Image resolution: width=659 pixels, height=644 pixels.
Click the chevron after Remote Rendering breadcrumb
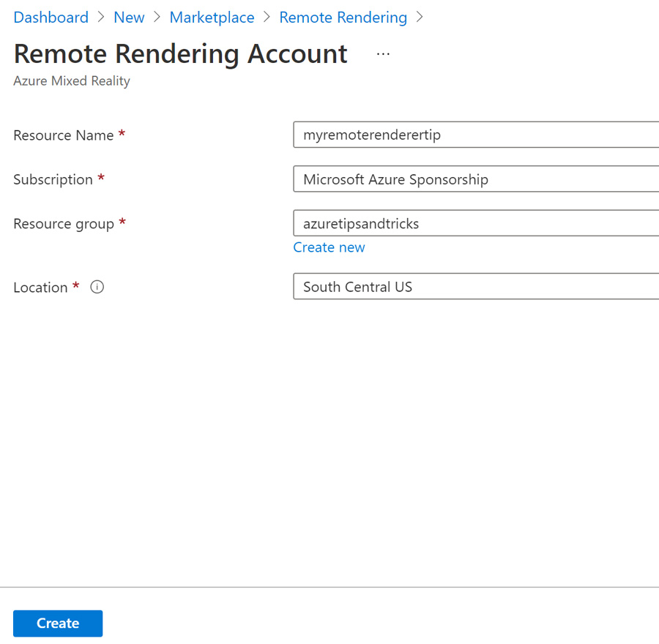point(420,18)
